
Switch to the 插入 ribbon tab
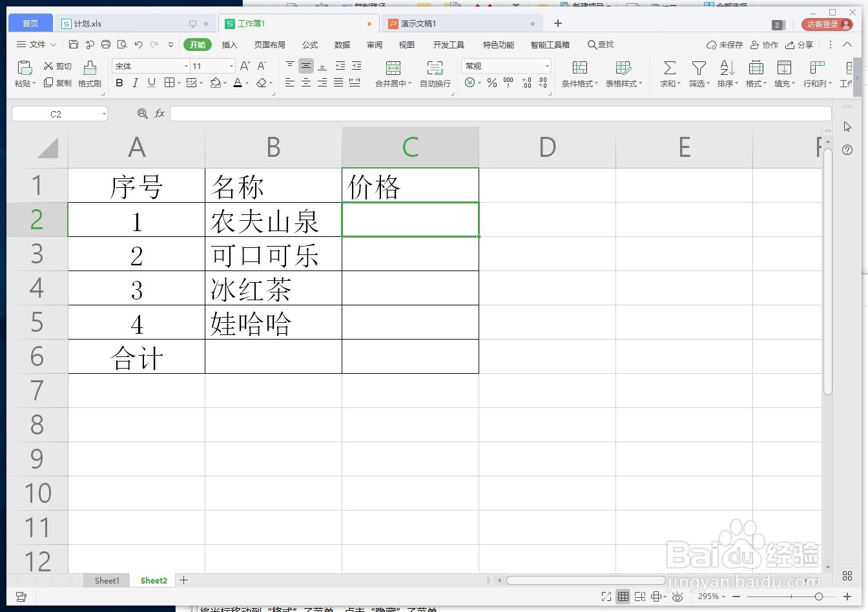[230, 45]
